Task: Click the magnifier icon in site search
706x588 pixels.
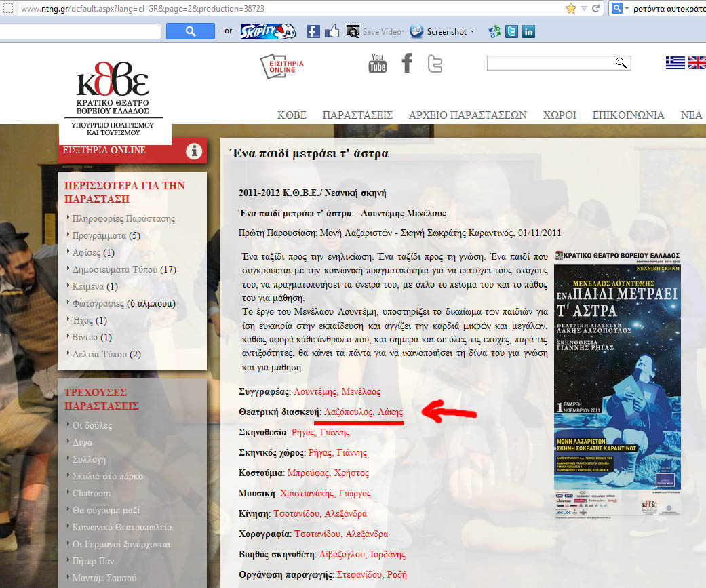Action: pyautogui.click(x=621, y=63)
